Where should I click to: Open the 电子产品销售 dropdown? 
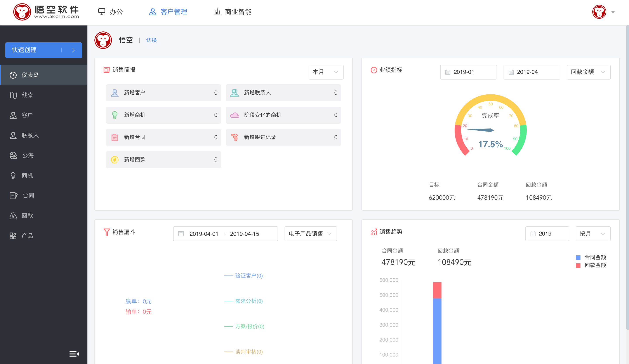(311, 234)
